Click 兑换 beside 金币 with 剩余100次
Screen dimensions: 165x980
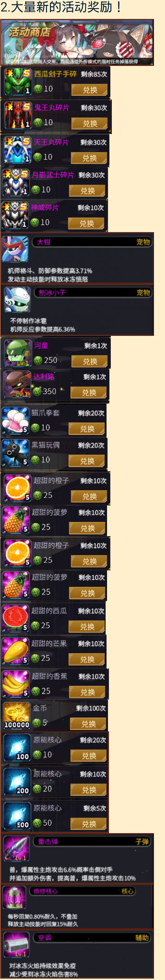[x=88, y=724]
